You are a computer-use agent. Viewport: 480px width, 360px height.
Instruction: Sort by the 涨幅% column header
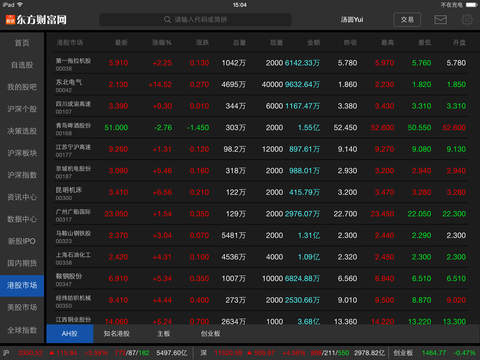(x=162, y=43)
